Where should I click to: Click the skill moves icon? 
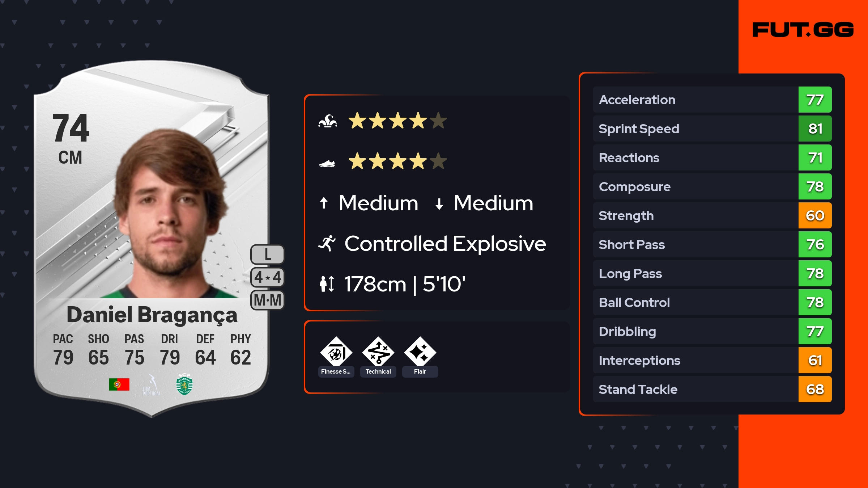pos(327,121)
